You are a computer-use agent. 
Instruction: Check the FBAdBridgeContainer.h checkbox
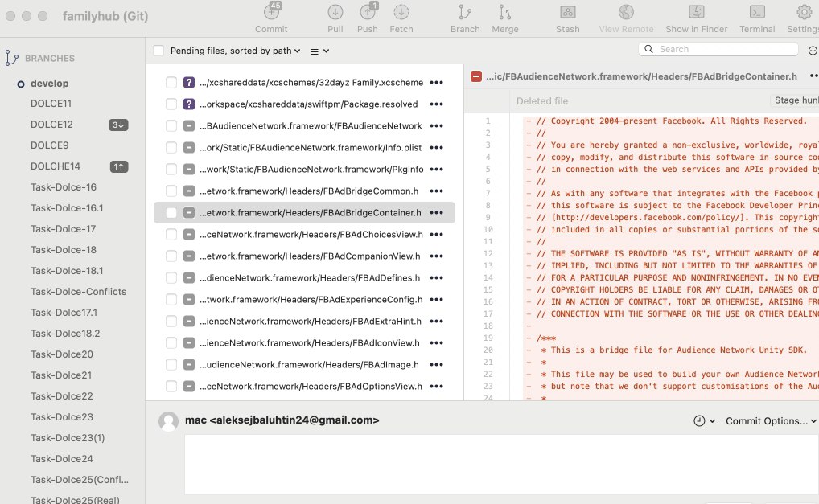[171, 213]
